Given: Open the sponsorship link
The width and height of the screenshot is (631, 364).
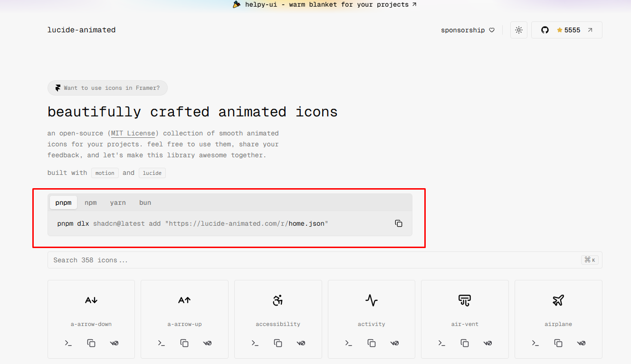Looking at the screenshot, I should point(468,30).
